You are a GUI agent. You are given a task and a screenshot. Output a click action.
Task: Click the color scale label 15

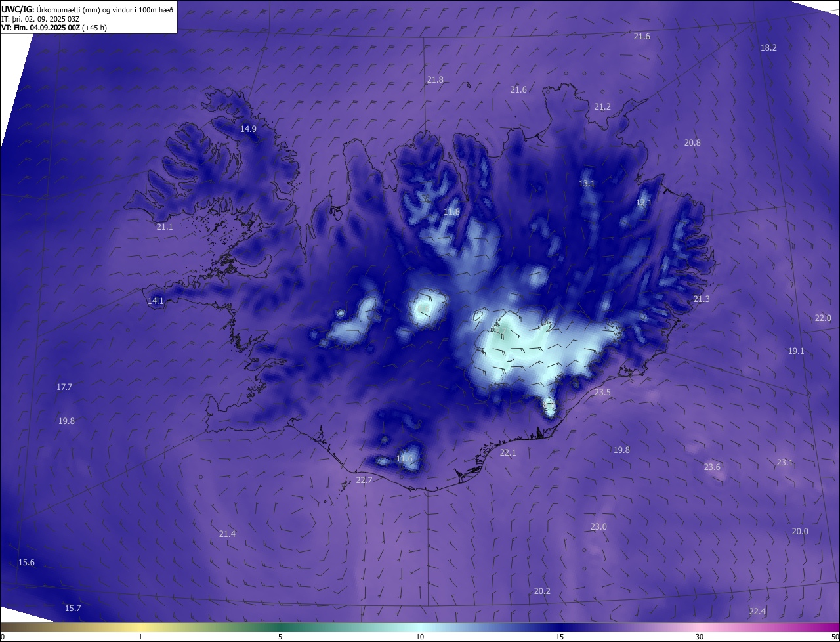560,637
